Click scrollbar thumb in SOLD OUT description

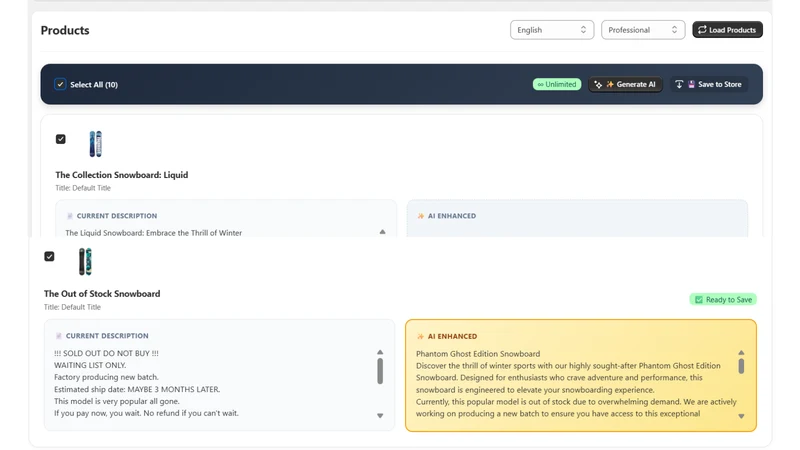click(x=380, y=371)
